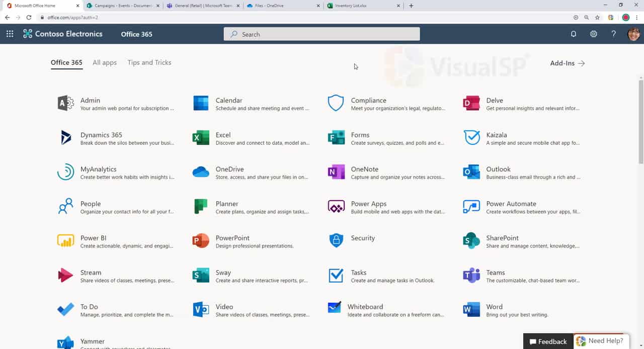Click the "Create and manage tasks in Outlook." description
Screen dimensions: 644x349
tap(393, 281)
